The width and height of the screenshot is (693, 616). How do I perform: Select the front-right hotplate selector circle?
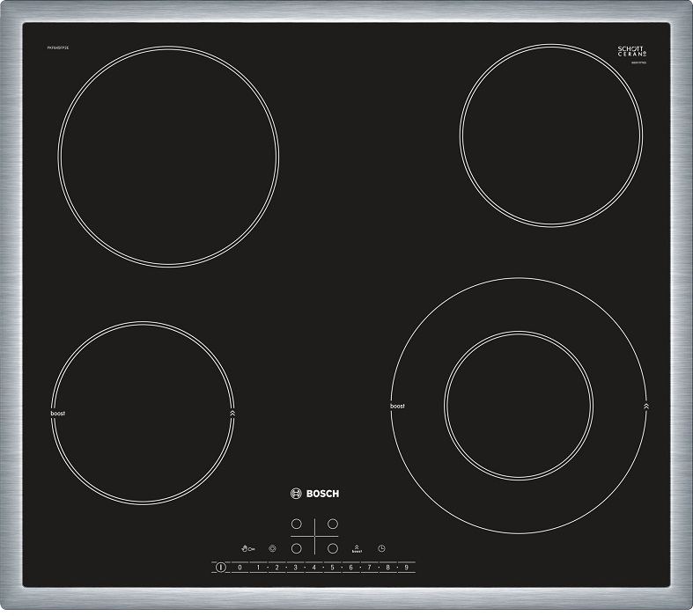coord(333,548)
